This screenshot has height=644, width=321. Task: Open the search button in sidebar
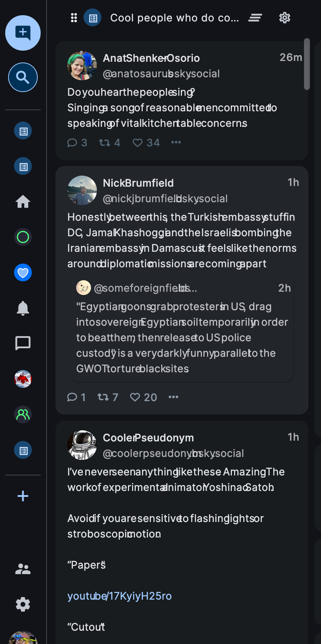pyautogui.click(x=23, y=77)
